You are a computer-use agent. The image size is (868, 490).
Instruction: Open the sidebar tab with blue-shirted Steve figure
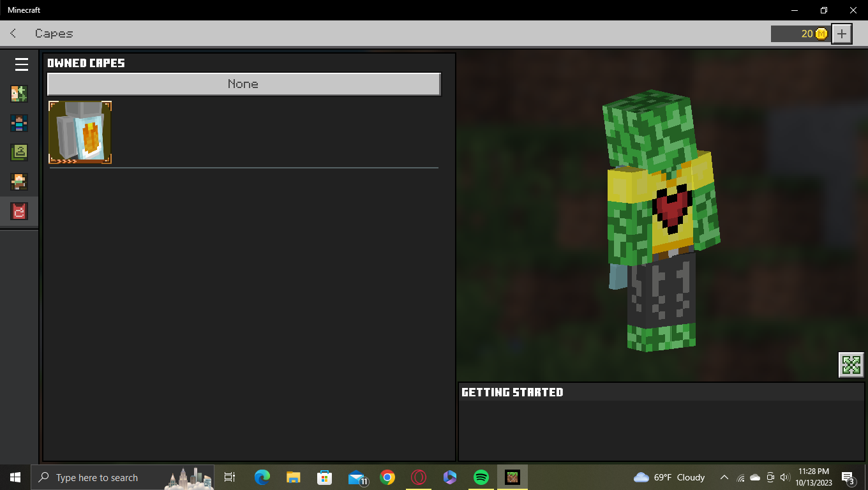coord(19,123)
